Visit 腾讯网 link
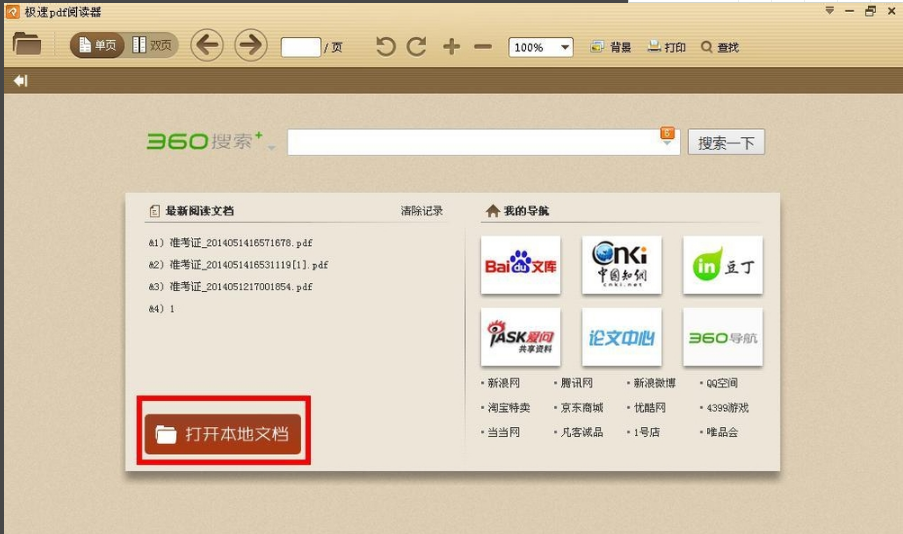This screenshot has height=534, width=903. coord(576,383)
